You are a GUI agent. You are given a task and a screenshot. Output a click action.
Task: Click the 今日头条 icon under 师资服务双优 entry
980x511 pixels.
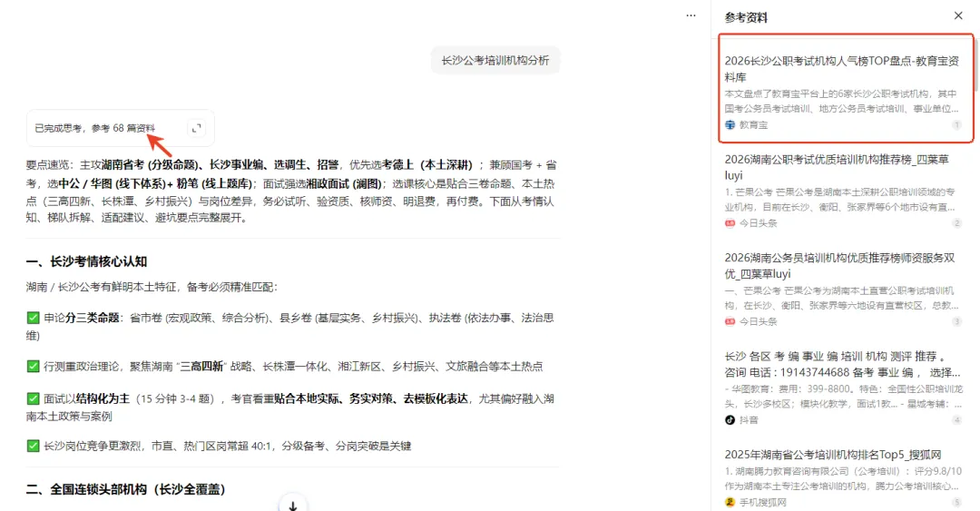pyautogui.click(x=730, y=321)
